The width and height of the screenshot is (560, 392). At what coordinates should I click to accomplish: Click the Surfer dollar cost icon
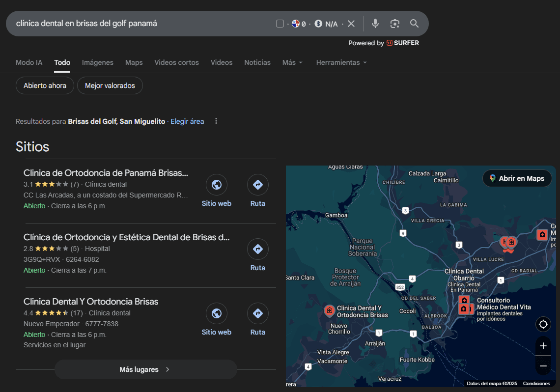[318, 24]
